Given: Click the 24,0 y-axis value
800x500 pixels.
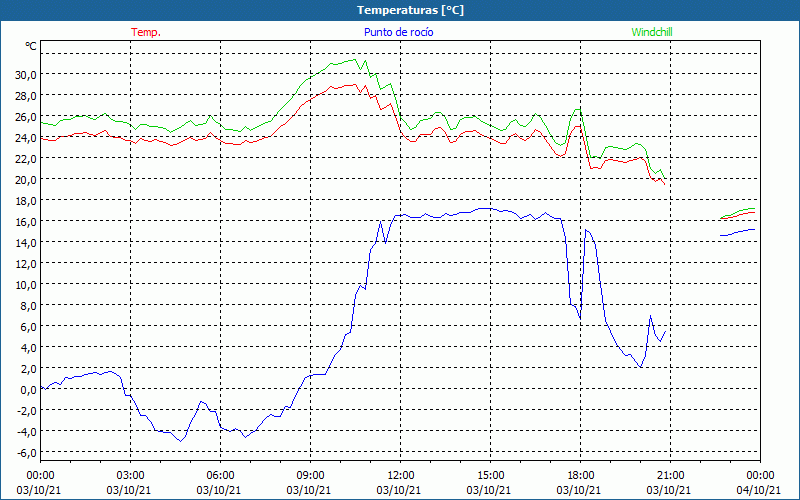Looking at the screenshot, I should (26, 137).
